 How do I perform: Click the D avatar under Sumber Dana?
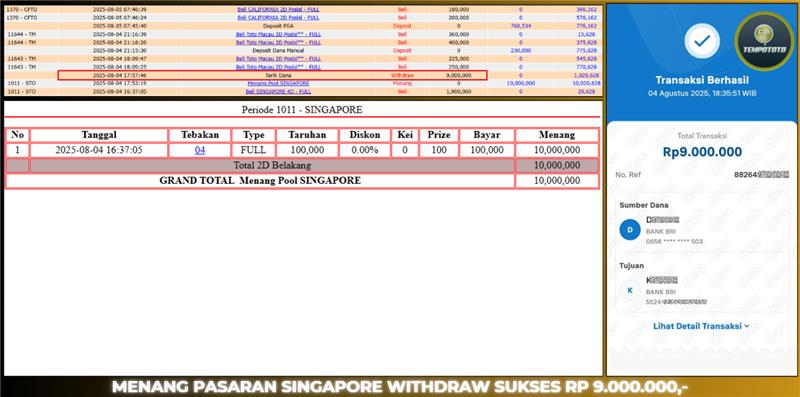click(x=630, y=230)
